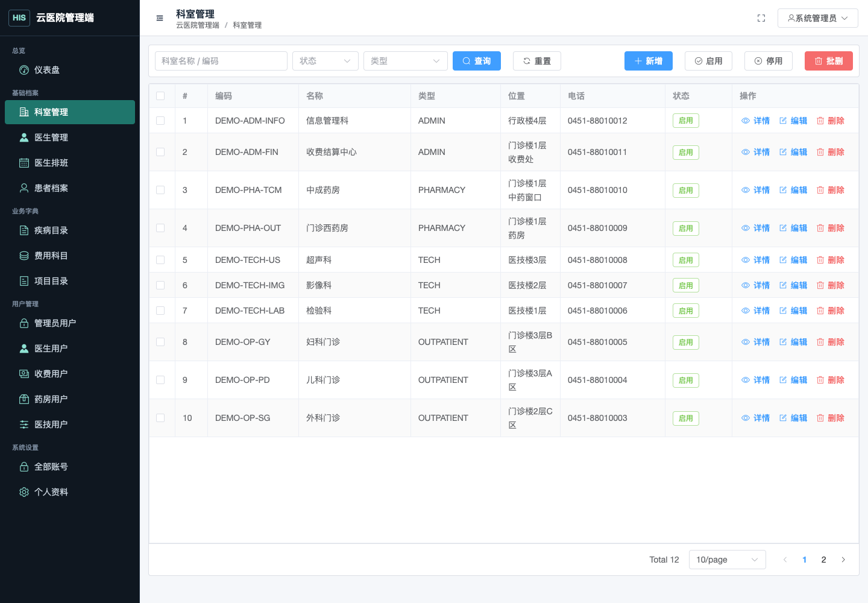Click the 收费用户 money icon
Image resolution: width=868 pixels, height=603 pixels.
24,374
